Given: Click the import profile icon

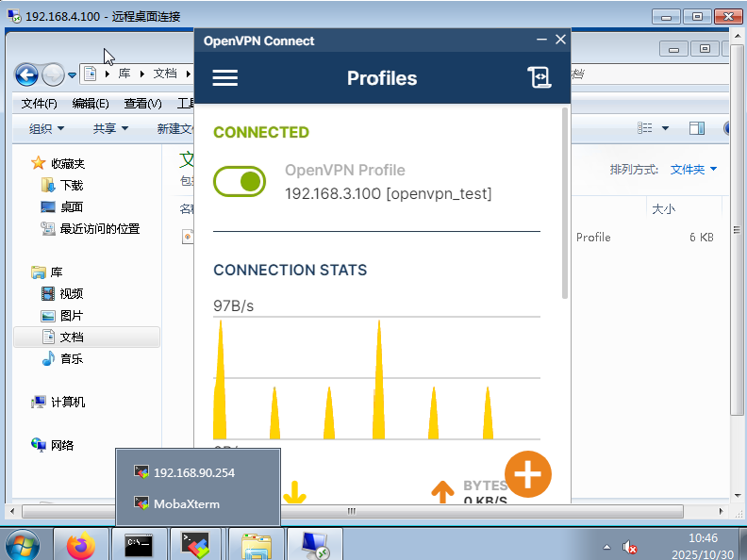Looking at the screenshot, I should pyautogui.click(x=539, y=78).
